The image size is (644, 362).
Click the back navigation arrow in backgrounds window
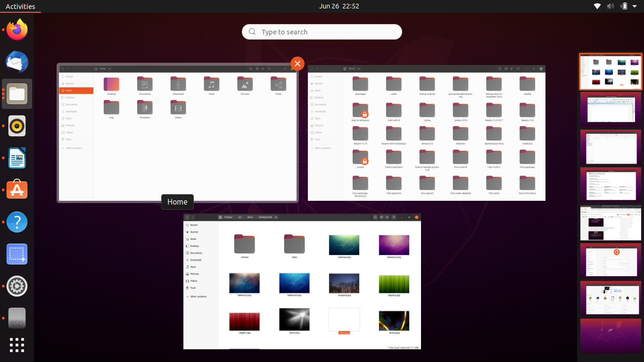(187, 217)
